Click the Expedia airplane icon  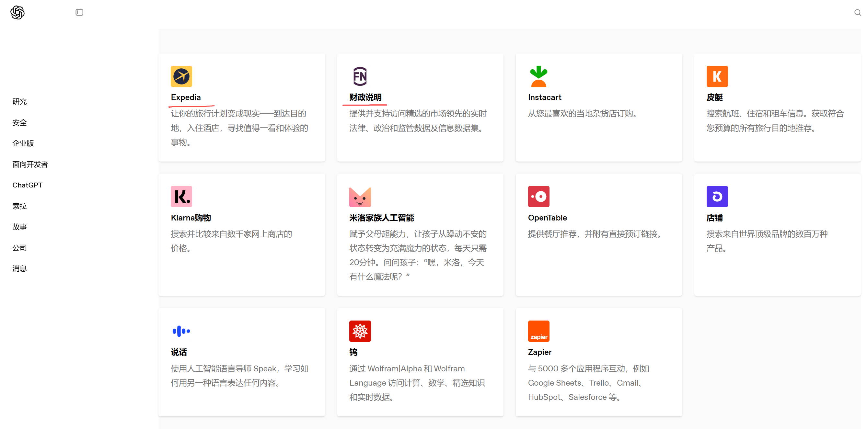click(x=181, y=76)
